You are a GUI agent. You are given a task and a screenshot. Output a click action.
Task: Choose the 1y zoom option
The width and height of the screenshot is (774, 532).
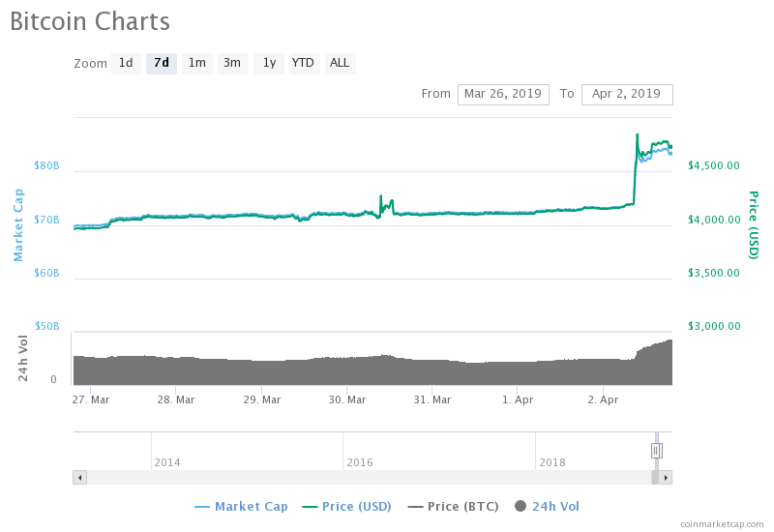[268, 64]
